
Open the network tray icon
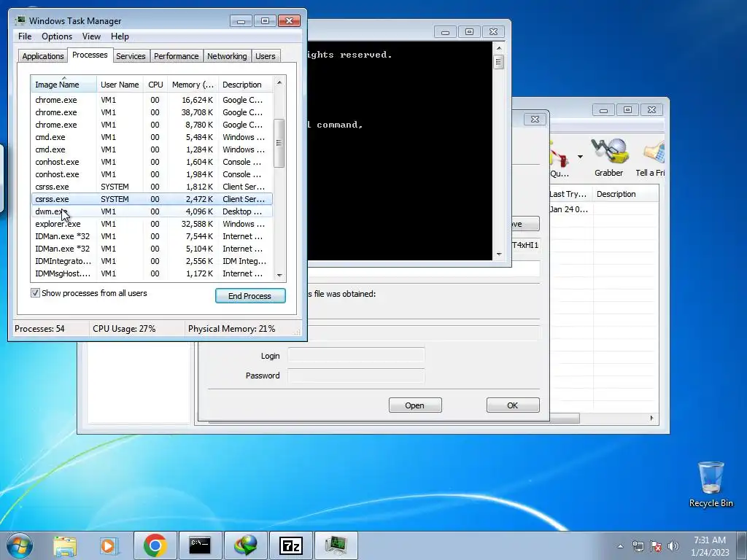tap(638, 546)
